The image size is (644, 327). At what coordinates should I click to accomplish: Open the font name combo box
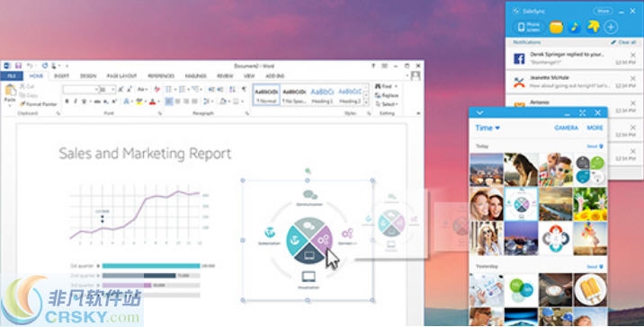(x=81, y=90)
